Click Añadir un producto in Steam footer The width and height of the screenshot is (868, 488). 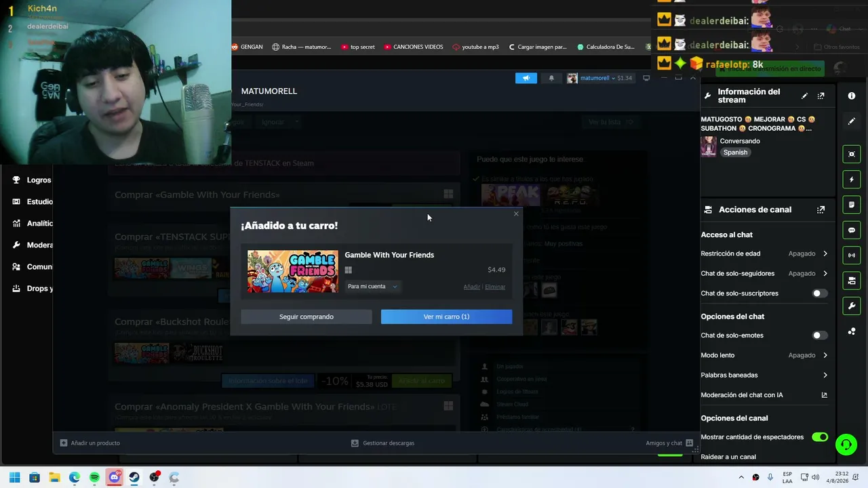(90, 443)
